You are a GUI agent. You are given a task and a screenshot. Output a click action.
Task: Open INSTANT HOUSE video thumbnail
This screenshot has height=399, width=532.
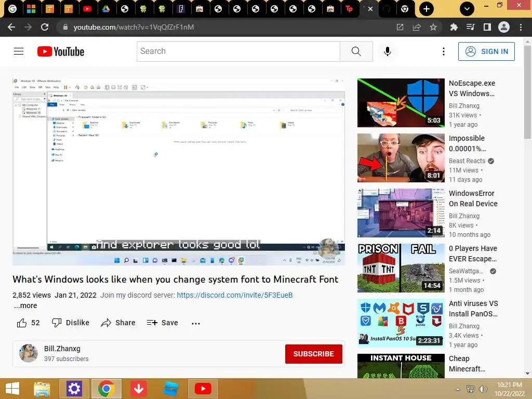(x=401, y=366)
